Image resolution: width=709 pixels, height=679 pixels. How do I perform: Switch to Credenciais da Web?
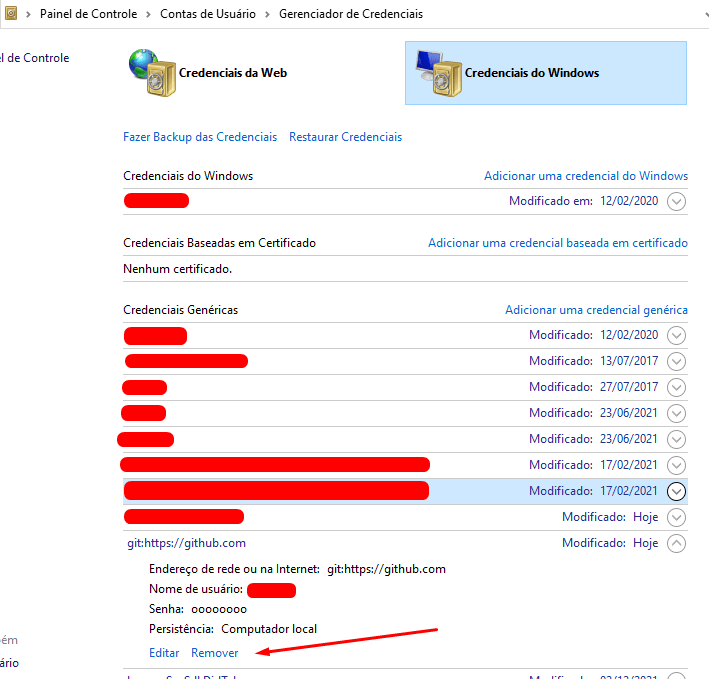click(232, 73)
